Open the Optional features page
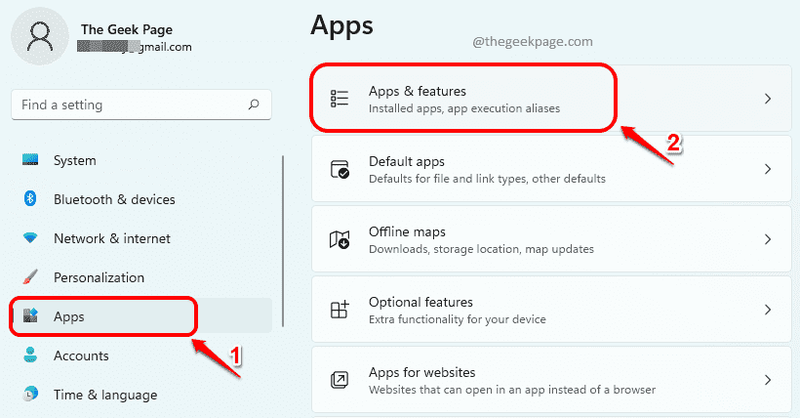 click(x=551, y=309)
